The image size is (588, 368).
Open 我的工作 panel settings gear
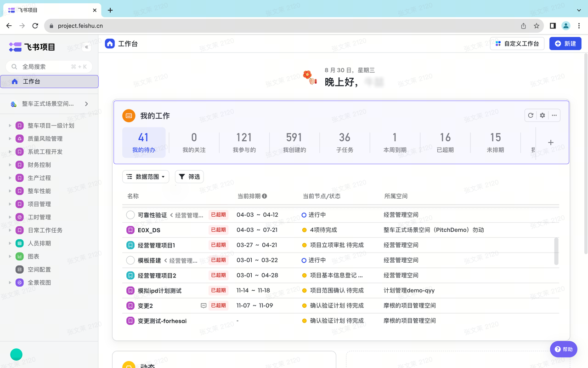click(543, 115)
